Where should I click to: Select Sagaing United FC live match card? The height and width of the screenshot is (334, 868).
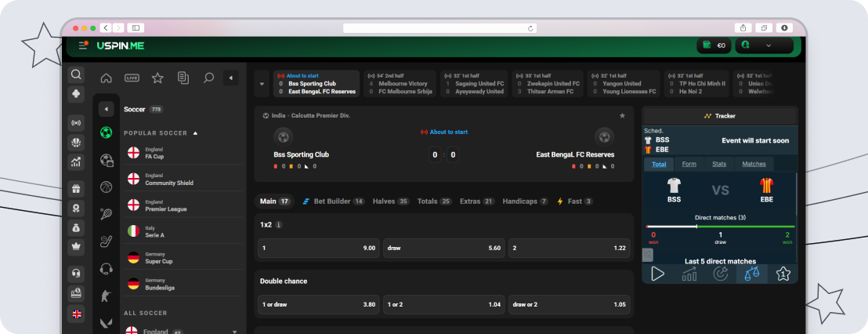(475, 84)
